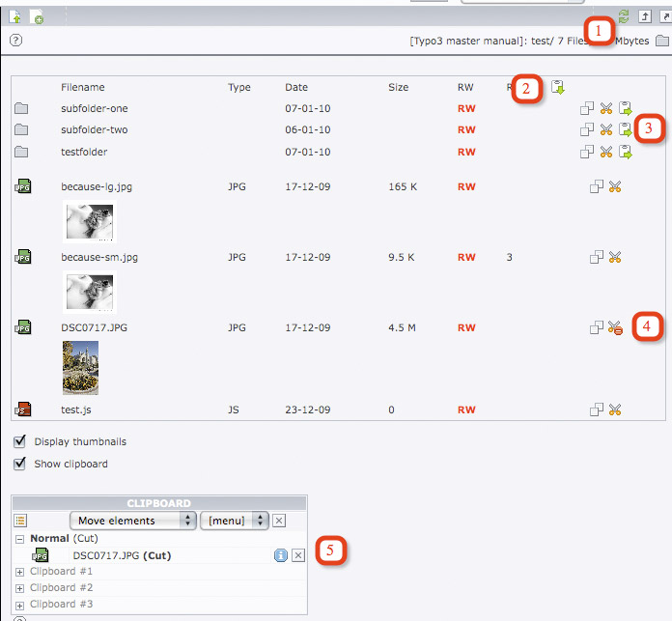Viewport: 672px width, 621px height.
Task: Remove DSC0717.JPG from the clipboard
Action: 298,555
